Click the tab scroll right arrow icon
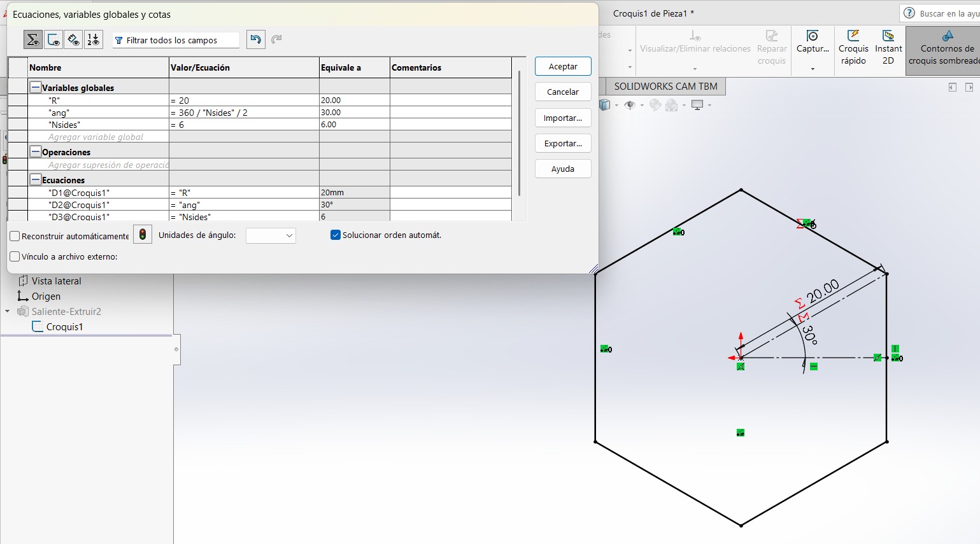Image resolution: width=980 pixels, height=544 pixels. 969,87
